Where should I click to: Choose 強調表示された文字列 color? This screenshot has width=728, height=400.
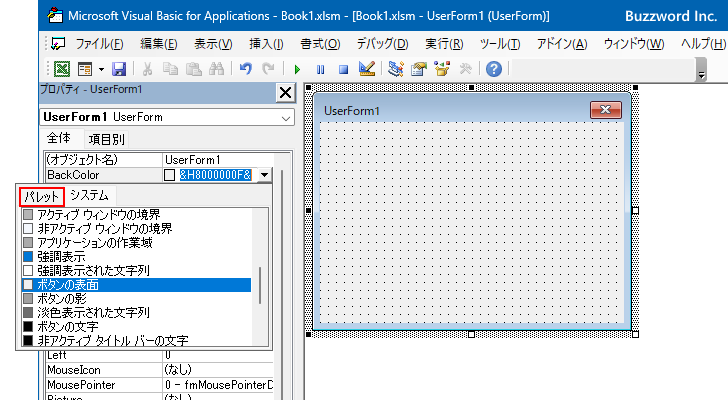137,270
